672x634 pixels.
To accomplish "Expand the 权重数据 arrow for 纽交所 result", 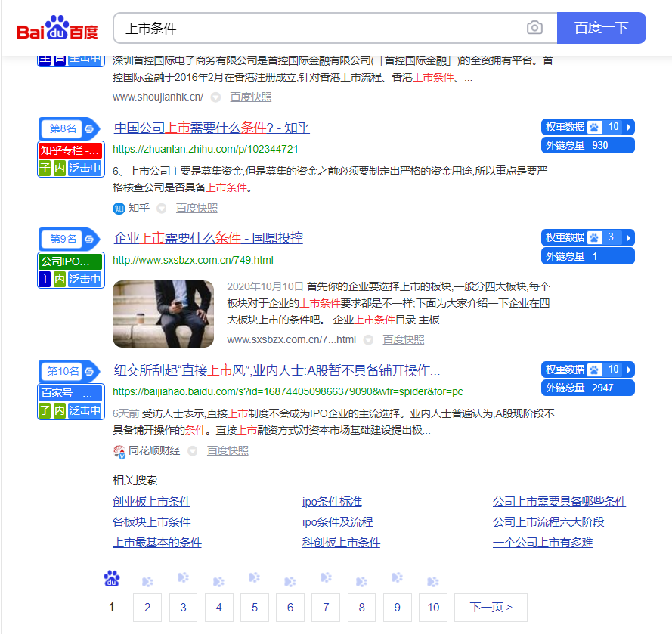I will (629, 370).
